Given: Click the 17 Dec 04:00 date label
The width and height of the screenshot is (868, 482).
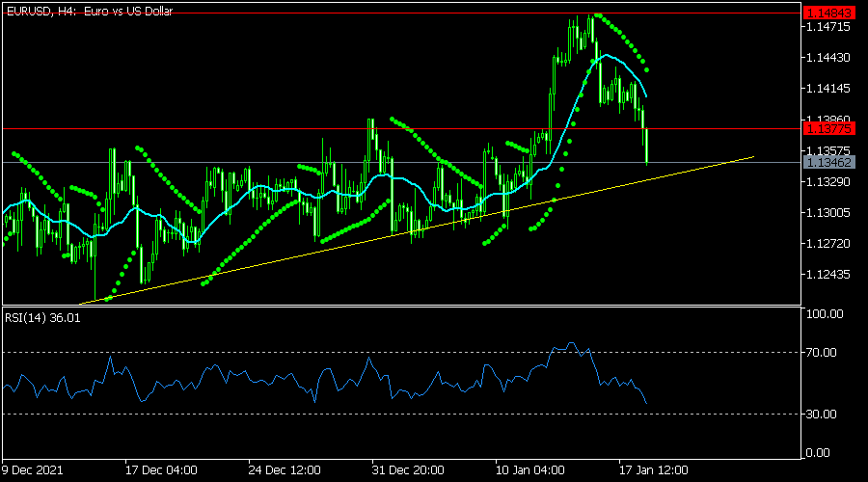Looking at the screenshot, I should point(161,470).
